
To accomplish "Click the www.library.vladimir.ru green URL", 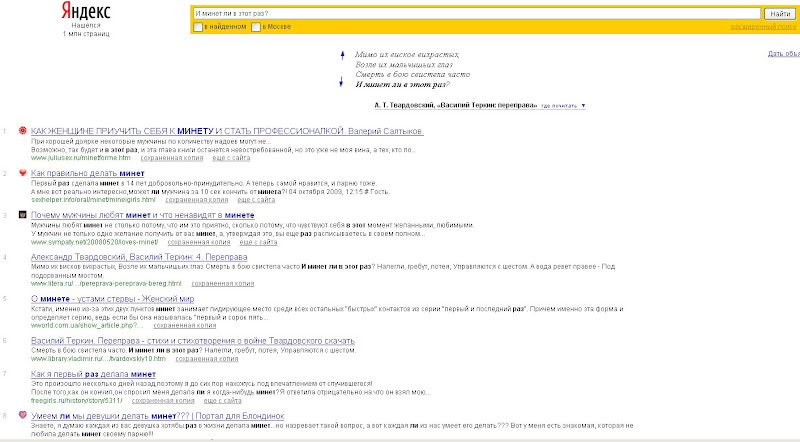I will tap(98, 359).
